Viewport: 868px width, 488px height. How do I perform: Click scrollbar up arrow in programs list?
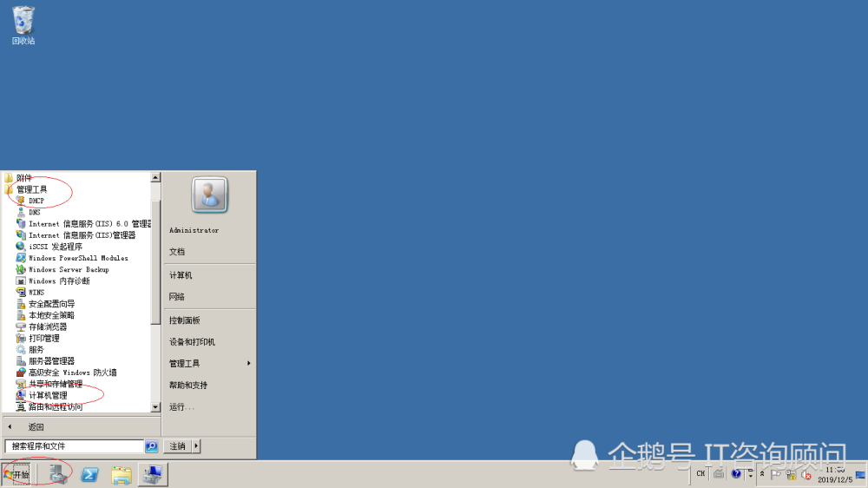pyautogui.click(x=155, y=177)
